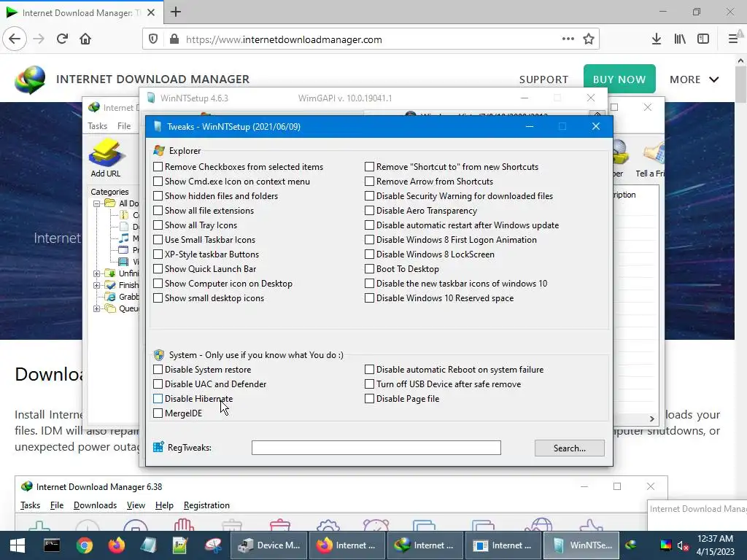747x560 pixels.
Task: Click the Grabber category item
Action: [x=123, y=297]
